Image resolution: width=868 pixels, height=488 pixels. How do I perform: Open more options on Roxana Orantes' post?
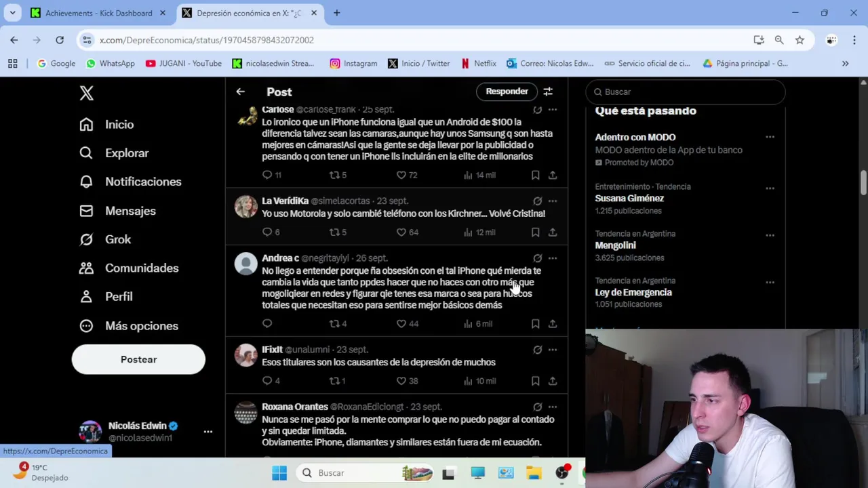point(553,407)
